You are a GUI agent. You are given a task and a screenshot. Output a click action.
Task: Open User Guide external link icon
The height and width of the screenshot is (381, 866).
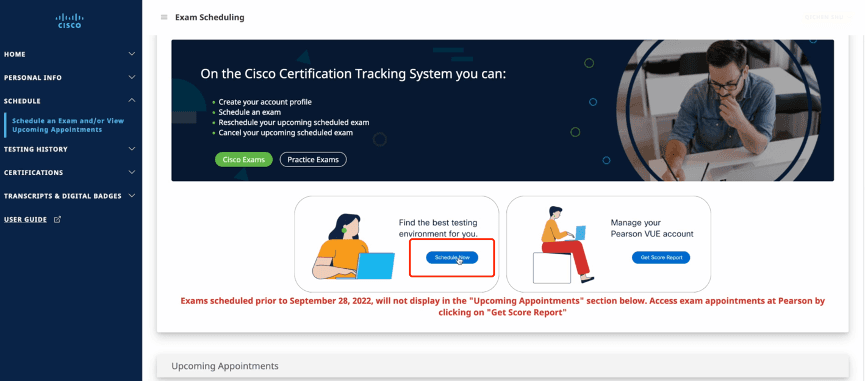pos(57,219)
